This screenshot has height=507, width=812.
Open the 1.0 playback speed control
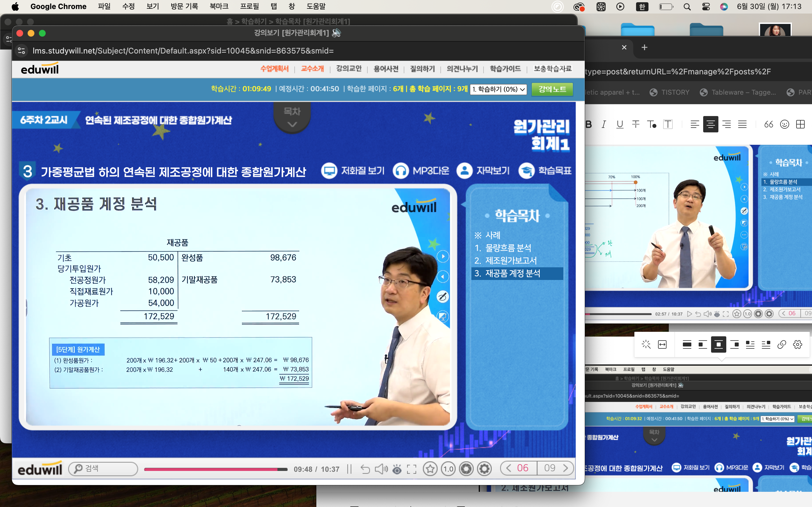pyautogui.click(x=448, y=469)
